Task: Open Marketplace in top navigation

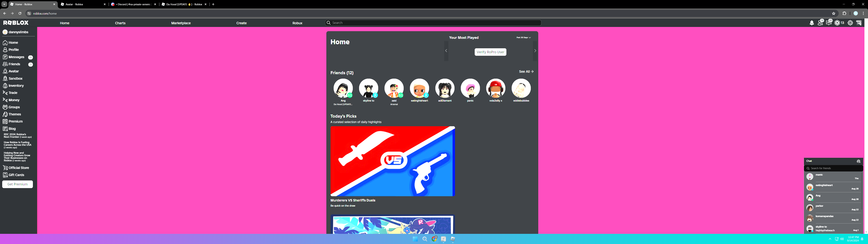Action: pyautogui.click(x=181, y=23)
